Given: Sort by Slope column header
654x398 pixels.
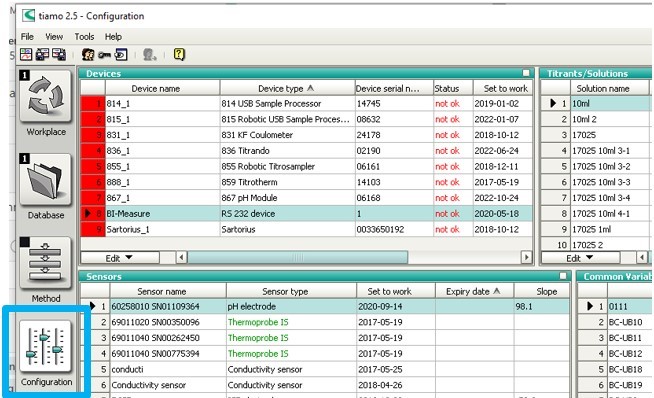Looking at the screenshot, I should [541, 291].
